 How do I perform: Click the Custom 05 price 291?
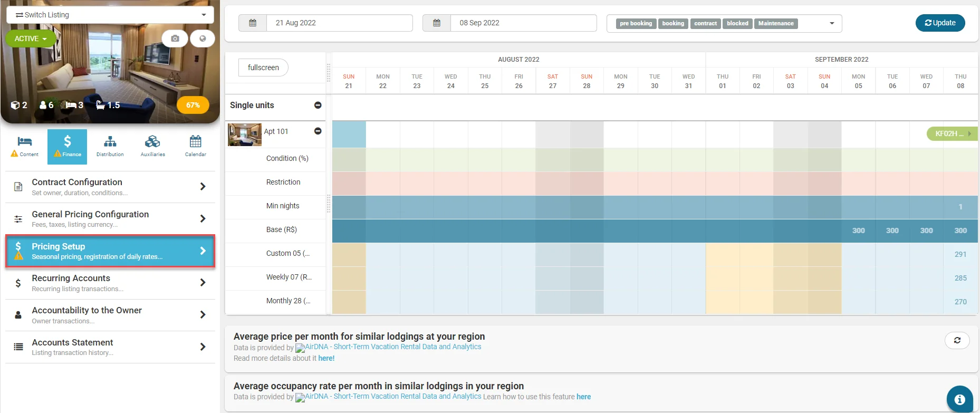[960, 254]
